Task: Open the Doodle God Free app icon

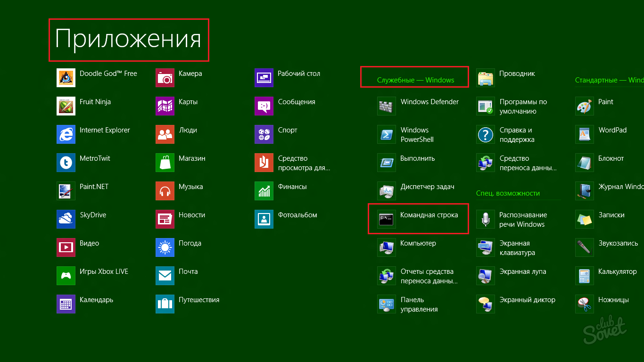Action: point(66,78)
